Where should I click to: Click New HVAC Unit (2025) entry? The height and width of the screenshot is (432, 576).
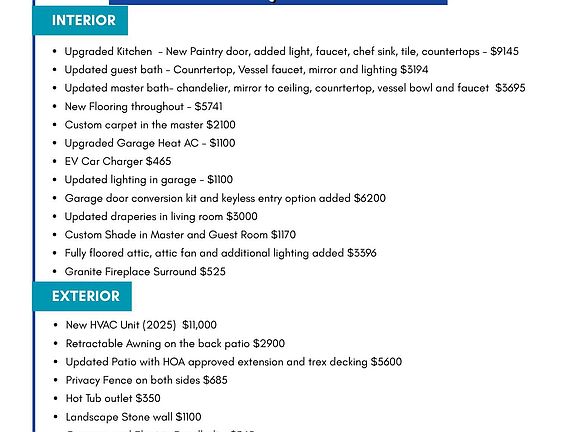pyautogui.click(x=141, y=325)
